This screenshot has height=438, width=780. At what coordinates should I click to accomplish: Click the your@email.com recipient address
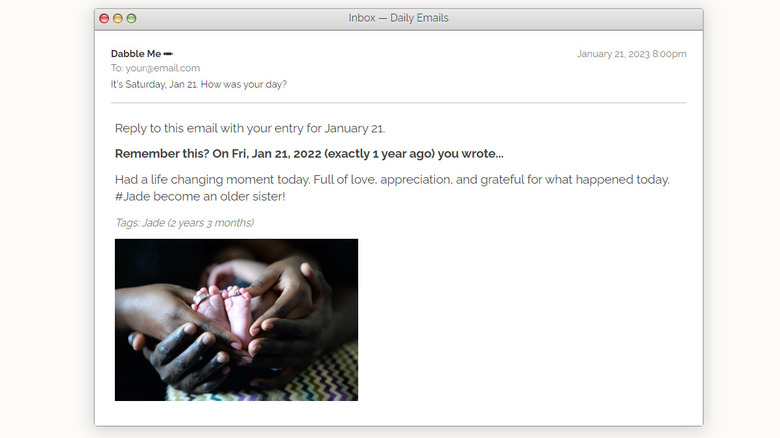click(163, 68)
